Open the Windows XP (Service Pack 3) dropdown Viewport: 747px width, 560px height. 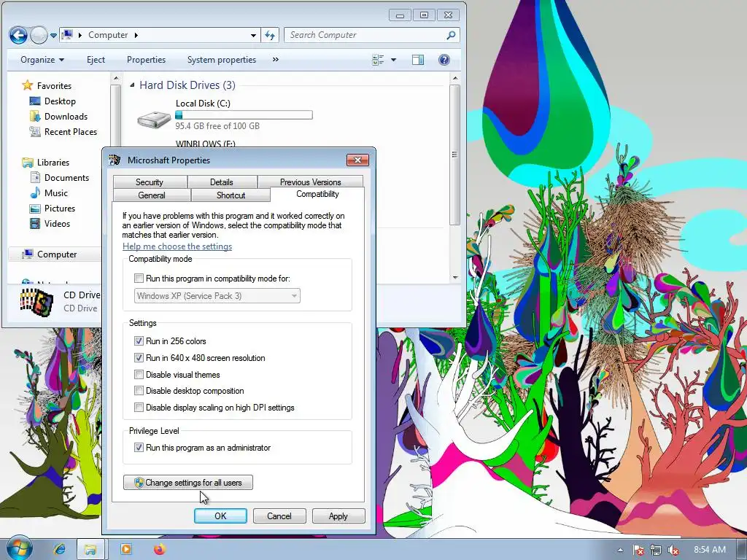[217, 296]
